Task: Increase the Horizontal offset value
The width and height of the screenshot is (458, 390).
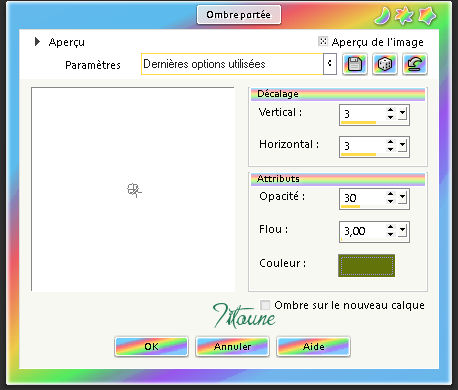Action: tap(390, 142)
